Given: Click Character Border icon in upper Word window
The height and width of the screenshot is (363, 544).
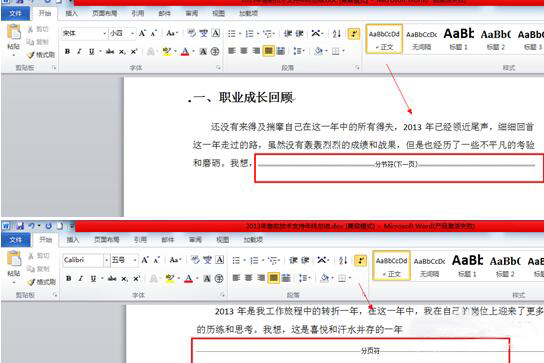Looking at the screenshot, I should tap(216, 33).
